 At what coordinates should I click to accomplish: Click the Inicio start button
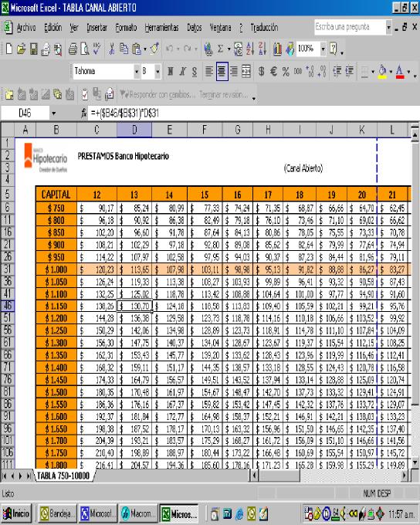coord(16,513)
